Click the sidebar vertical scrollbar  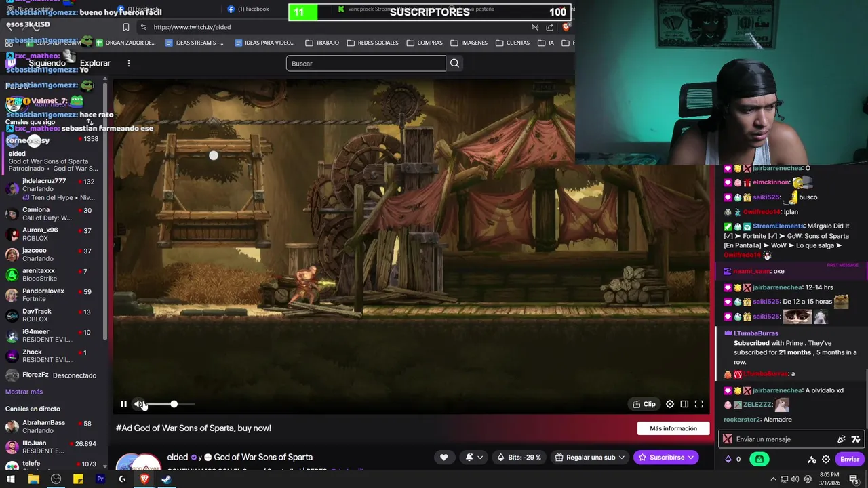[105, 210]
